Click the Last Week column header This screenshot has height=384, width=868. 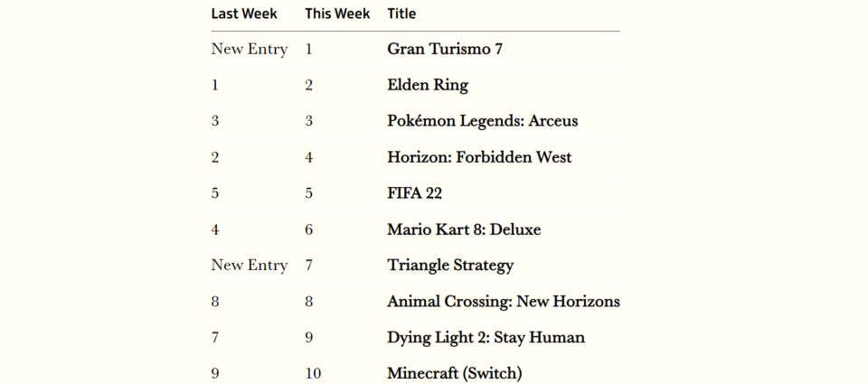[x=244, y=14]
